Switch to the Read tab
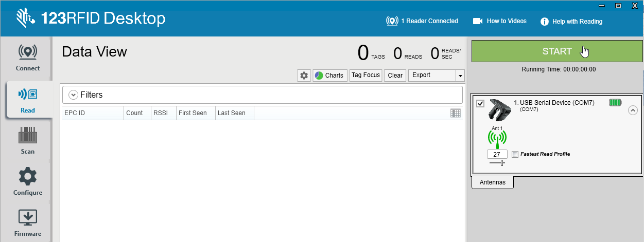 [27, 99]
